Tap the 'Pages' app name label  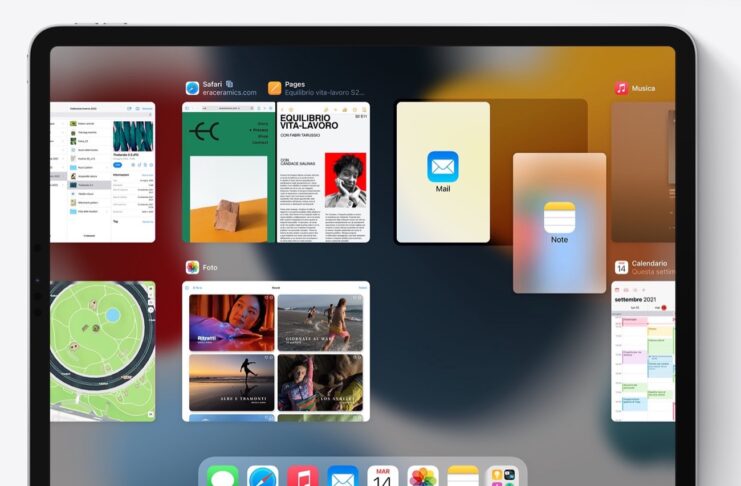[295, 84]
